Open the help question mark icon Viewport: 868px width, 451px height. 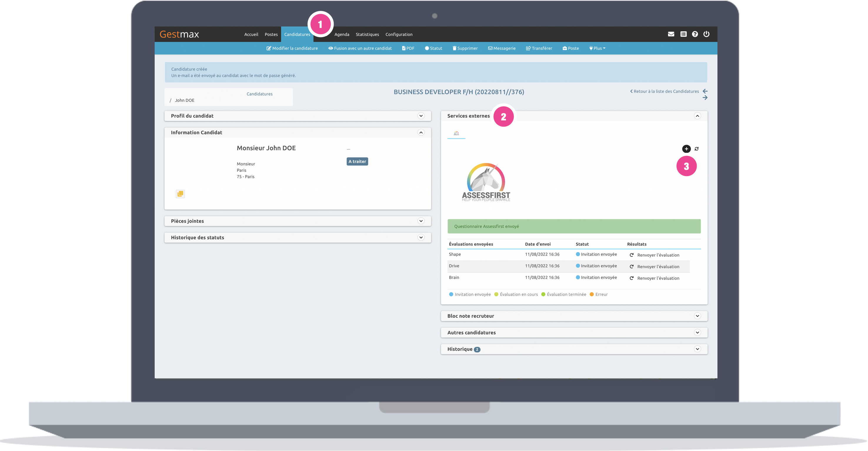tap(695, 34)
